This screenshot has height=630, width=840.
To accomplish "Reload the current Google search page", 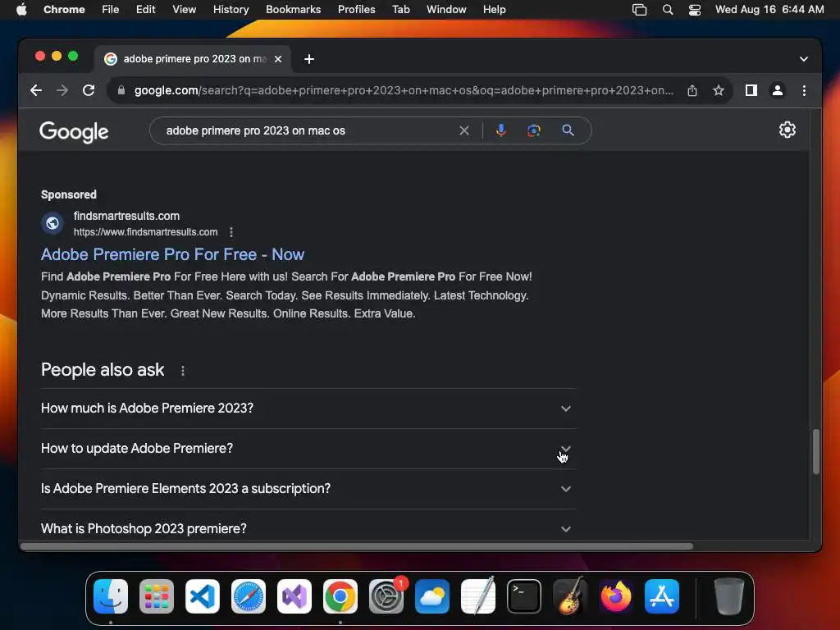I will (89, 90).
